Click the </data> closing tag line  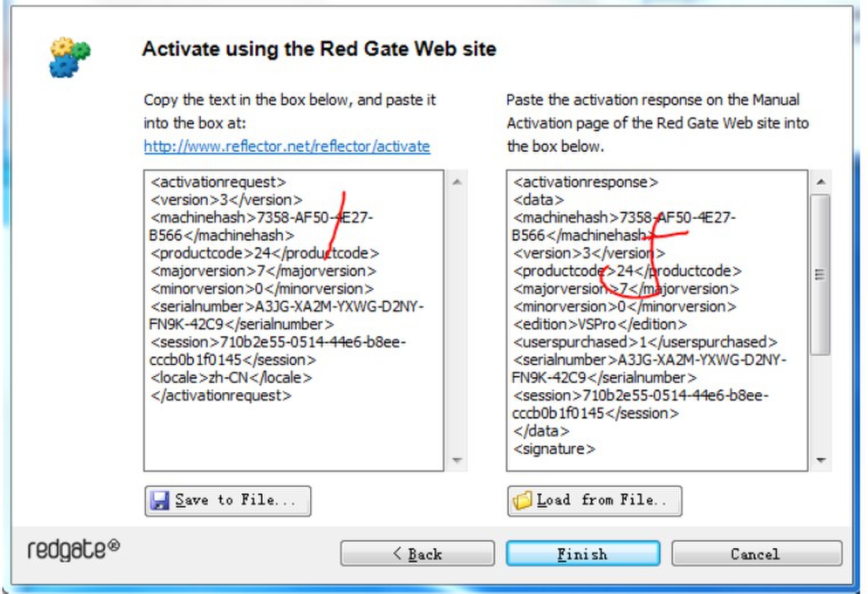(541, 431)
